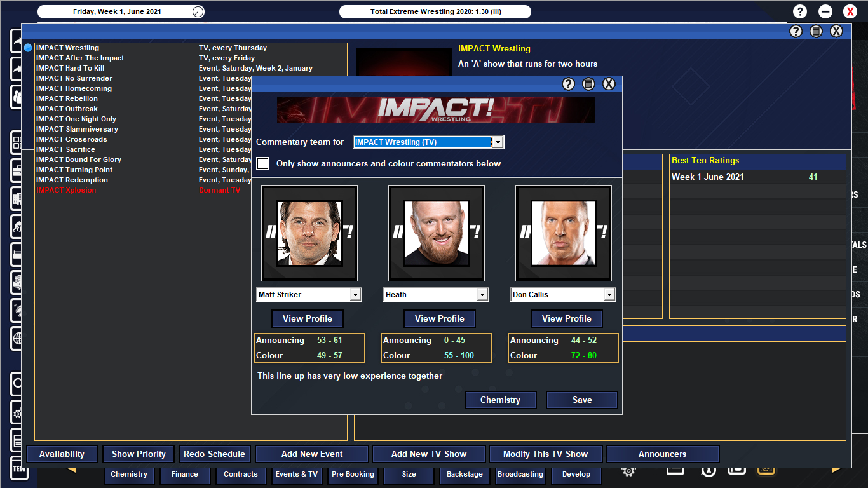Enable only show announcers and colour commentators
The height and width of the screenshot is (488, 868).
click(x=262, y=164)
